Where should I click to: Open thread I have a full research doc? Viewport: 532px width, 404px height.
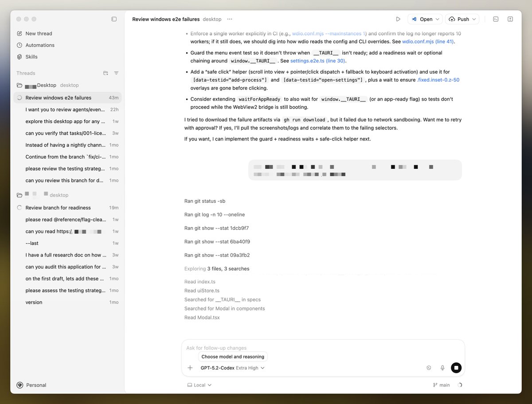coord(67,255)
